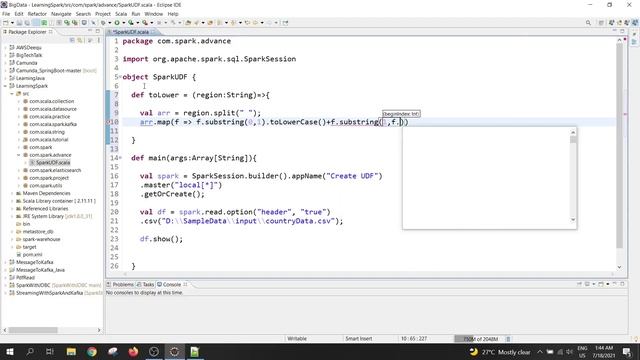The width and height of the screenshot is (640, 360).
Task: Click the editor vertical scrollbar thumb
Action: (619, 145)
